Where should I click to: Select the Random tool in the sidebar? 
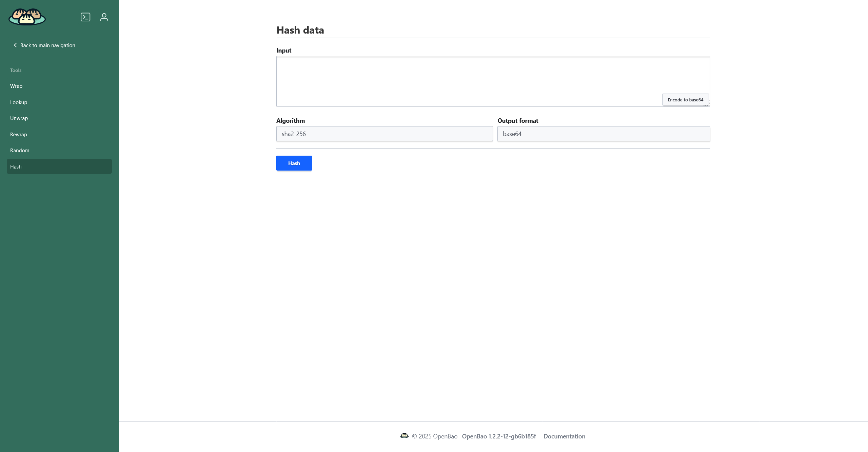point(19,150)
